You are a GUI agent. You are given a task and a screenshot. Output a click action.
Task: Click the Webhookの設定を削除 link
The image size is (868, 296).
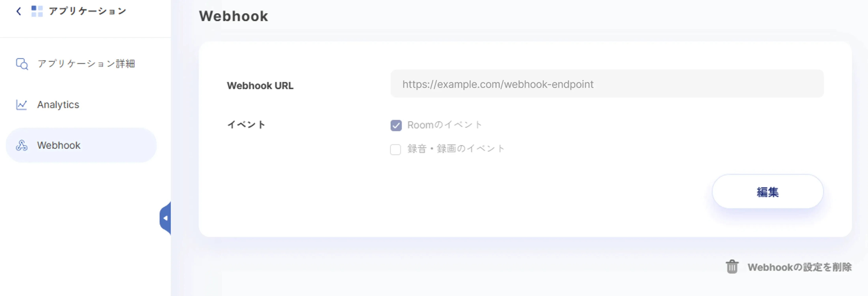[x=799, y=267]
